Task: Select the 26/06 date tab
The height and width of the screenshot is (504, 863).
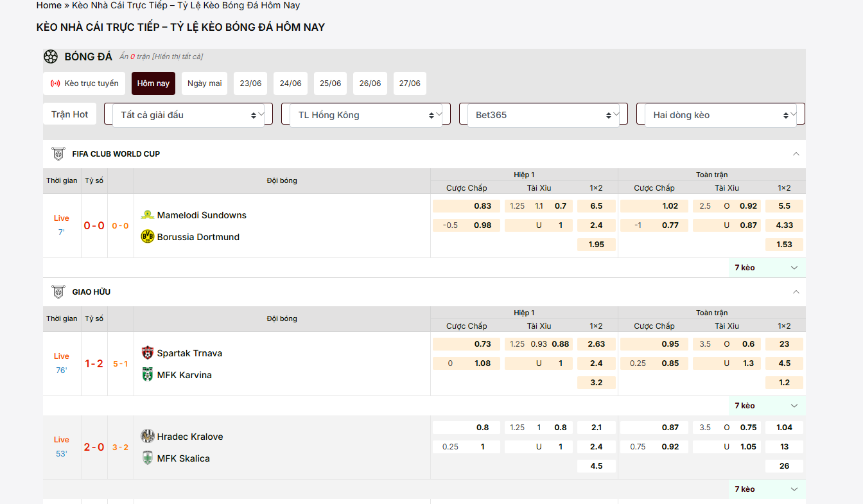Action: pos(370,83)
